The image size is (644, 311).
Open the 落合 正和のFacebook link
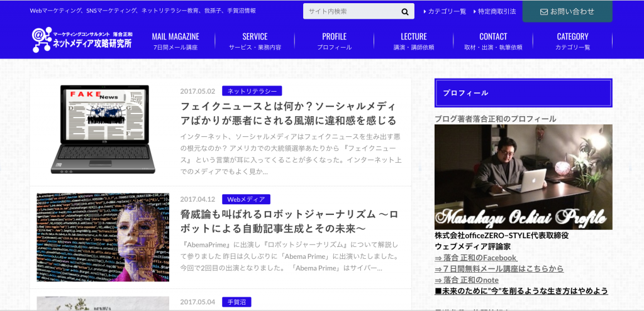[x=475, y=258]
